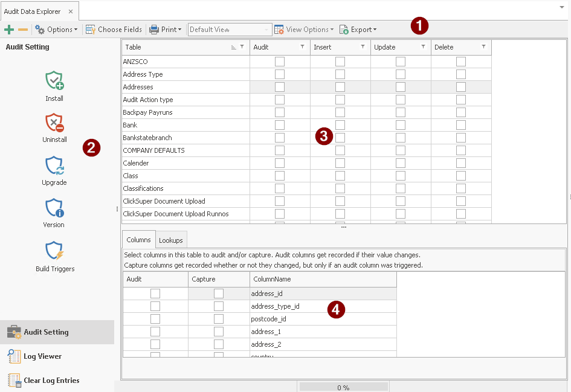Click the Upgrade shield icon
The width and height of the screenshot is (571, 392).
click(x=54, y=165)
